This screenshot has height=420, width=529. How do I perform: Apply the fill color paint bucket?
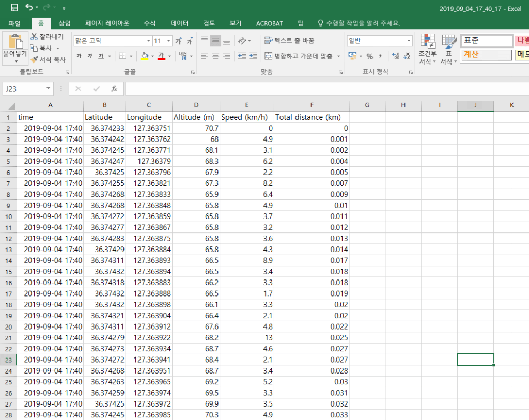[x=145, y=56]
